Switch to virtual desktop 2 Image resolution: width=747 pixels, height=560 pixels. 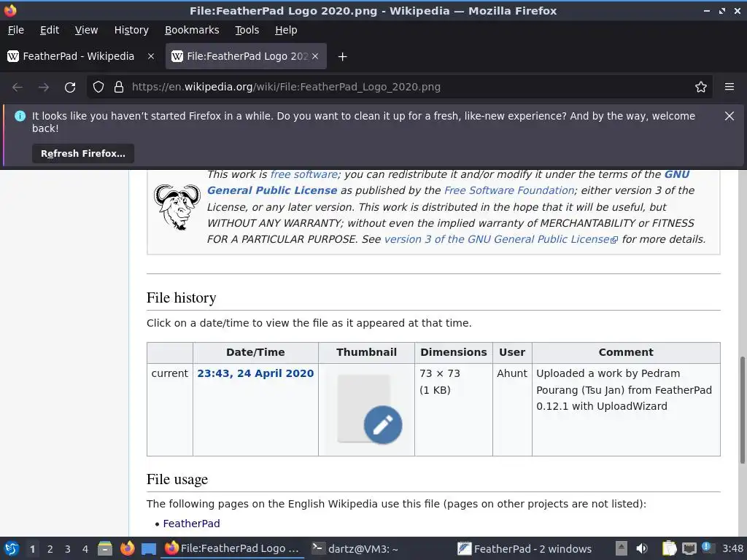[x=50, y=549]
